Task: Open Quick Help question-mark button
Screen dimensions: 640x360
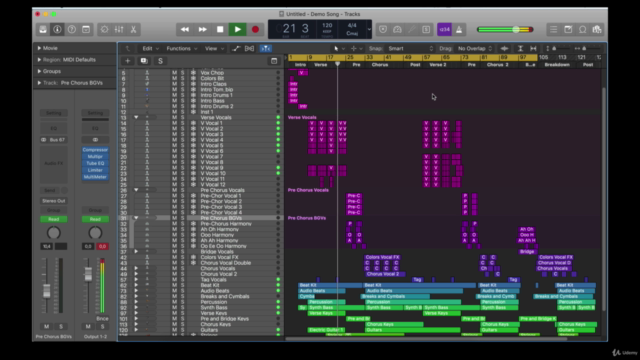Action: click(x=71, y=29)
